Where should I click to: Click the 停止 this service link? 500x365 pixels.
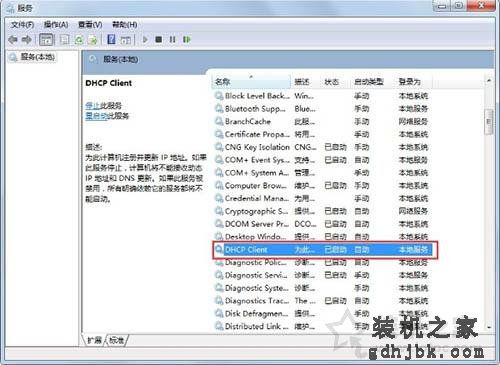click(92, 106)
